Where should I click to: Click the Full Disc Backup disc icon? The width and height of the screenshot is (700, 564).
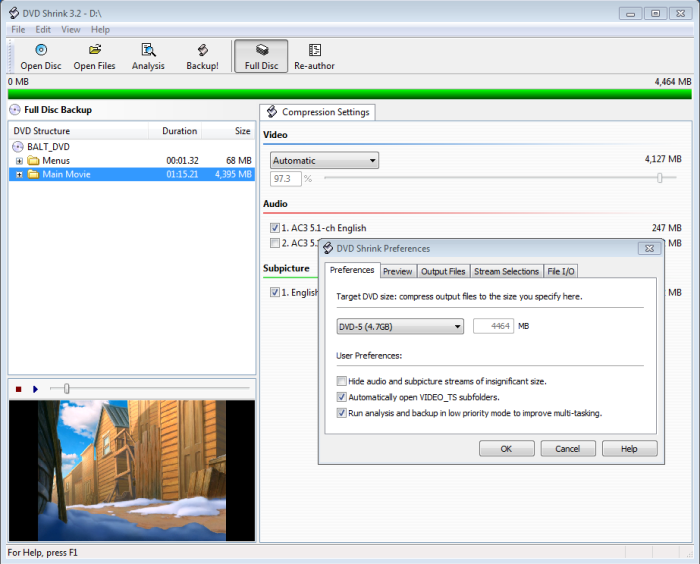coord(15,110)
